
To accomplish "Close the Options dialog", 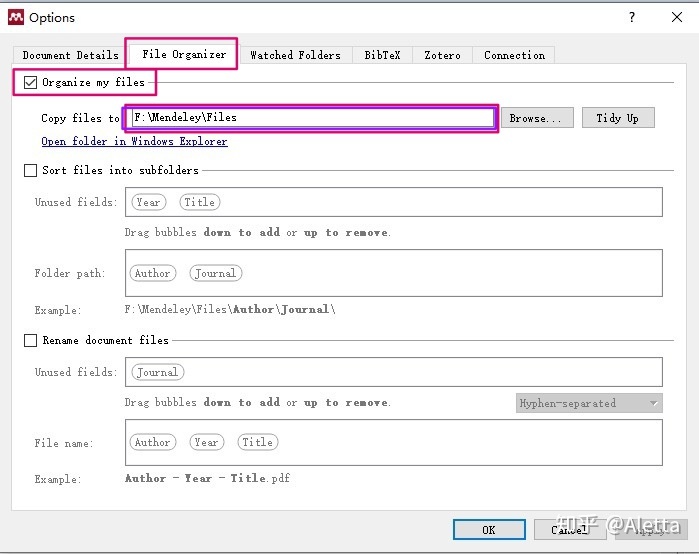I will point(677,17).
